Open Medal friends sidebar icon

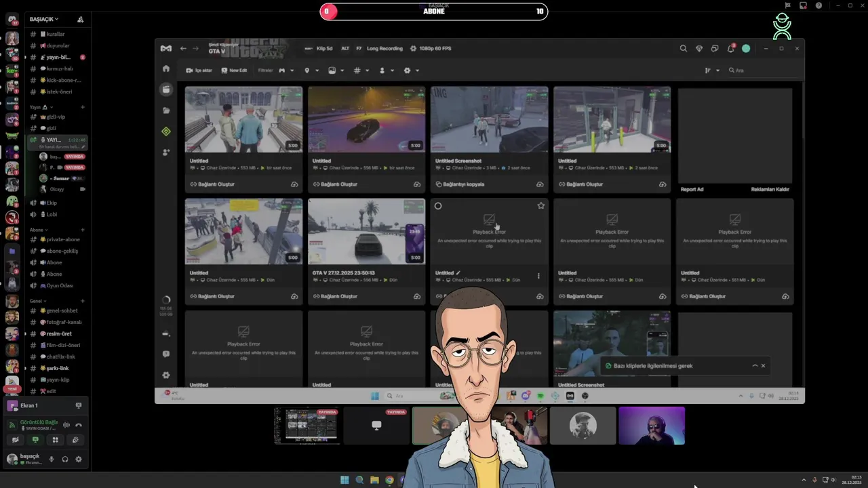pyautogui.click(x=166, y=152)
